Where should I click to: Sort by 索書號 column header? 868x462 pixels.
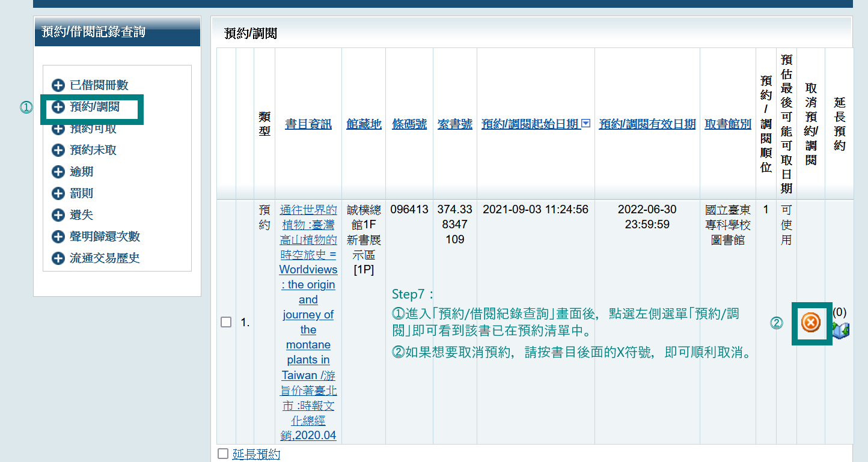[x=455, y=124]
